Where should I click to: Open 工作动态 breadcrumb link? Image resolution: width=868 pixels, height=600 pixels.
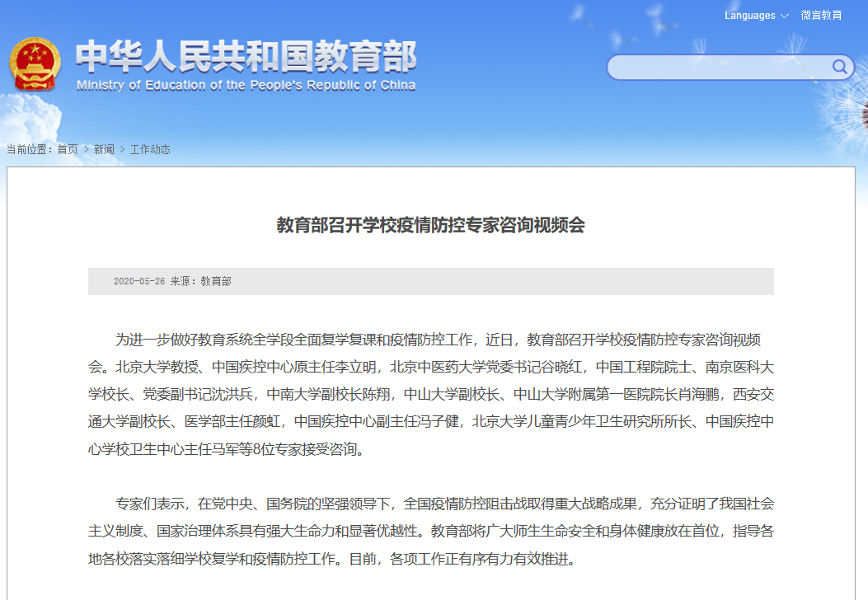click(150, 149)
